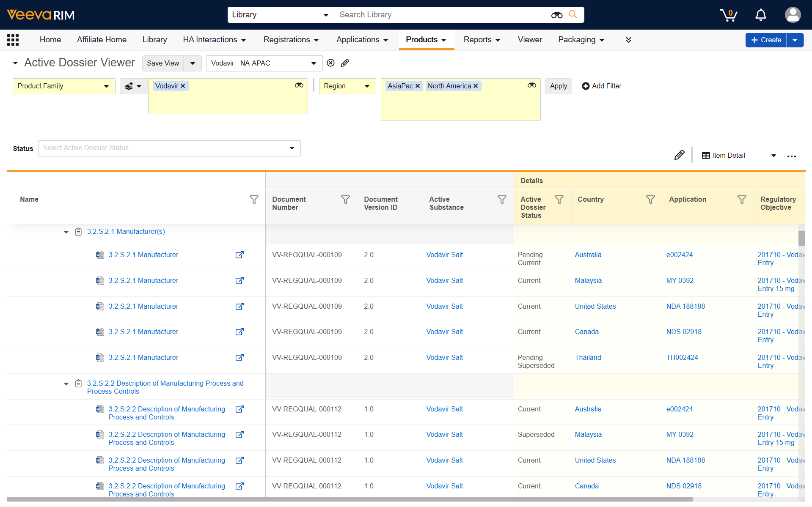Remove the Vodavir filter tag

(183, 86)
